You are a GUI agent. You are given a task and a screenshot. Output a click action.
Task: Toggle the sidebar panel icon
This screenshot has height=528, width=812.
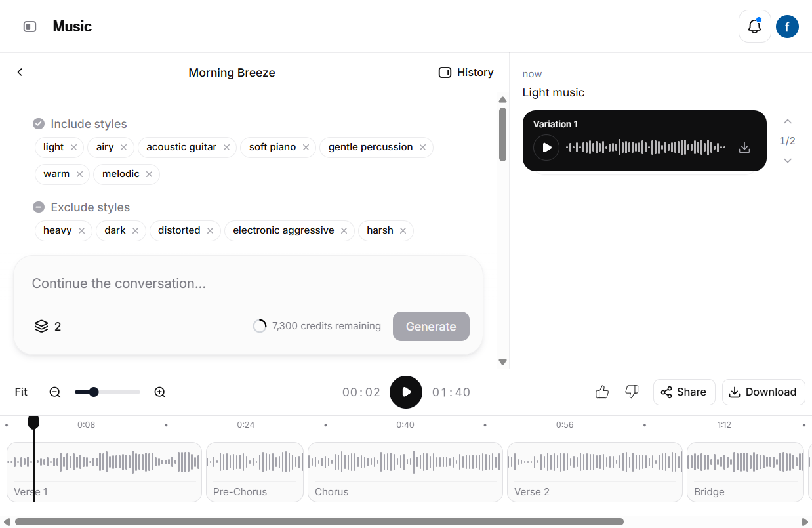[30, 26]
